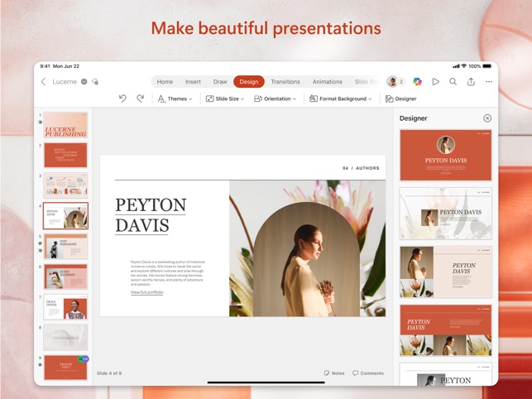Viewport: 532px width, 399px height.
Task: Click the battery indicator in status bar
Action: click(x=487, y=66)
